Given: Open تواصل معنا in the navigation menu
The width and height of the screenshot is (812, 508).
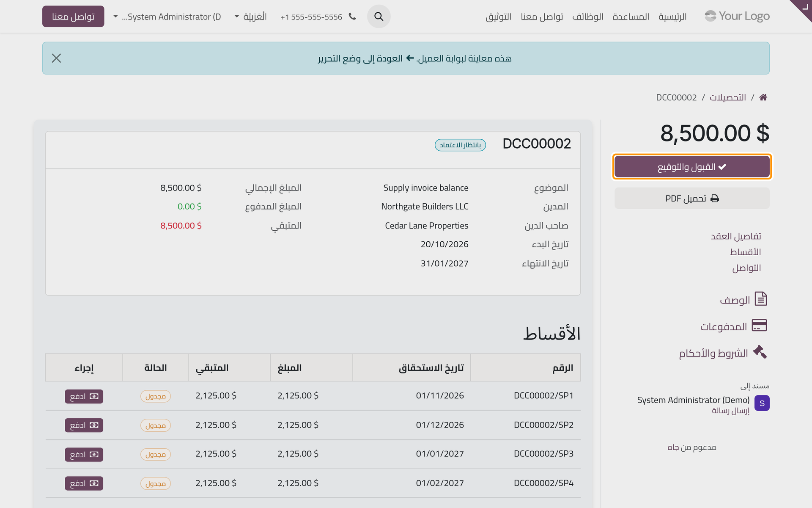Looking at the screenshot, I should tap(542, 17).
